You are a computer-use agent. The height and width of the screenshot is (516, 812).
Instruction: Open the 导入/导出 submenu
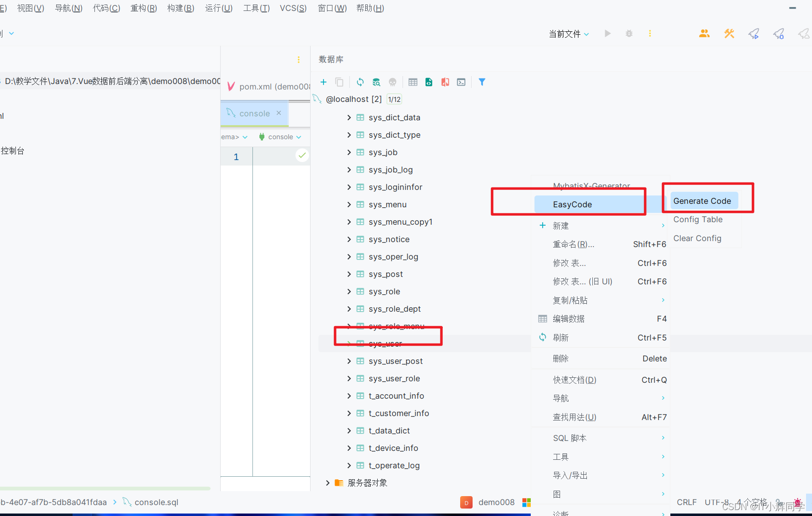click(x=600, y=475)
